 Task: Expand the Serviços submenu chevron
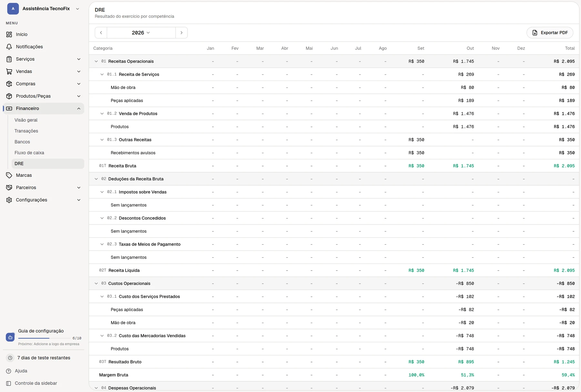79,59
